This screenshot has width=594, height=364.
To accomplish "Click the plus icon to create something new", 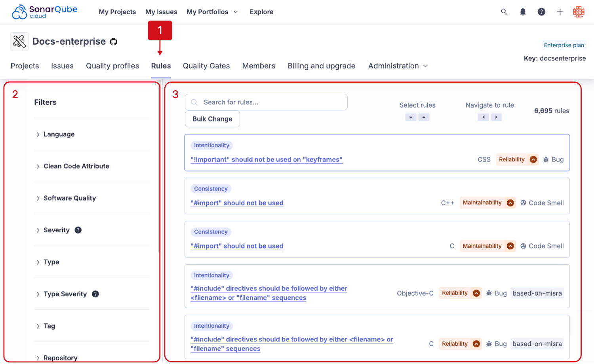I will click(x=560, y=12).
